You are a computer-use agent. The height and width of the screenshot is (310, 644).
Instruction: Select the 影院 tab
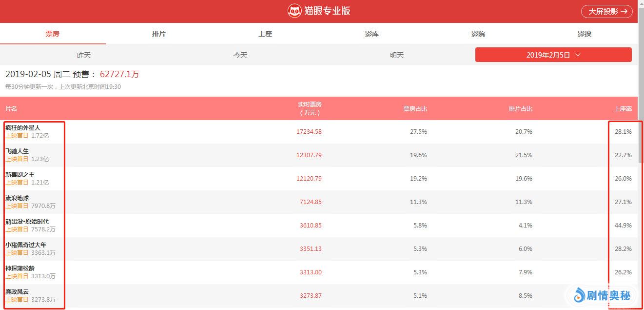(x=478, y=34)
